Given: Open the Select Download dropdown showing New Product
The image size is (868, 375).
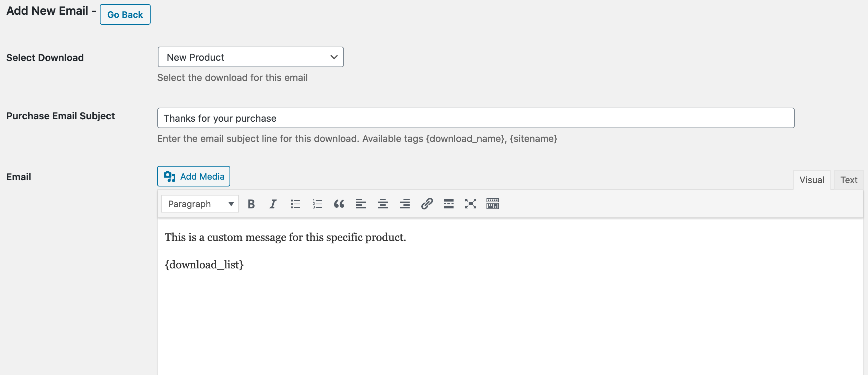Looking at the screenshot, I should point(250,57).
